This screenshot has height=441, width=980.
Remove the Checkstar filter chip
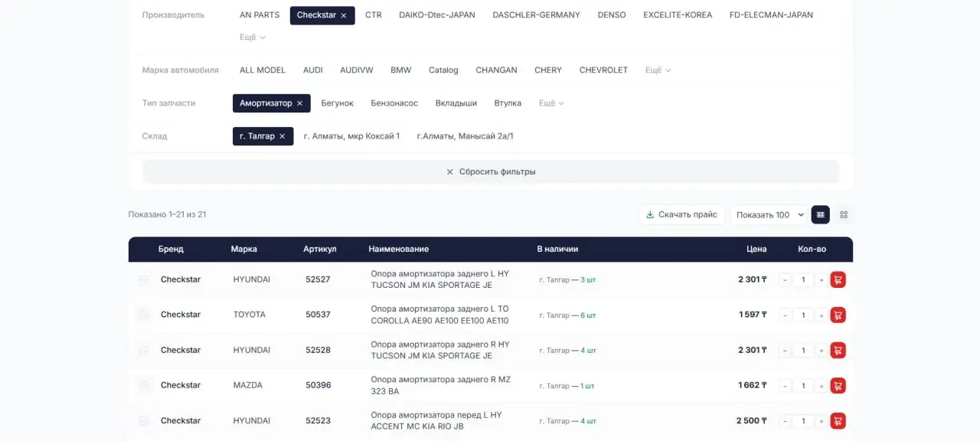(x=344, y=15)
